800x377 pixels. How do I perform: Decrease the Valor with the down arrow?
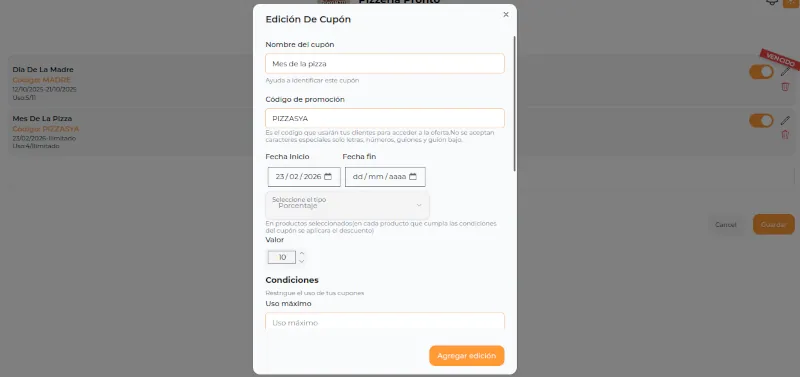[302, 261]
